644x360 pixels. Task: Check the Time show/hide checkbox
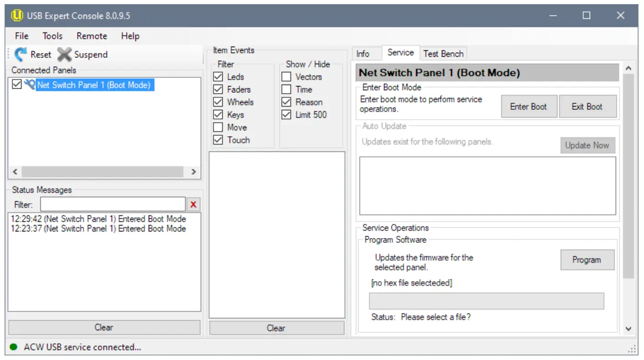click(x=286, y=89)
